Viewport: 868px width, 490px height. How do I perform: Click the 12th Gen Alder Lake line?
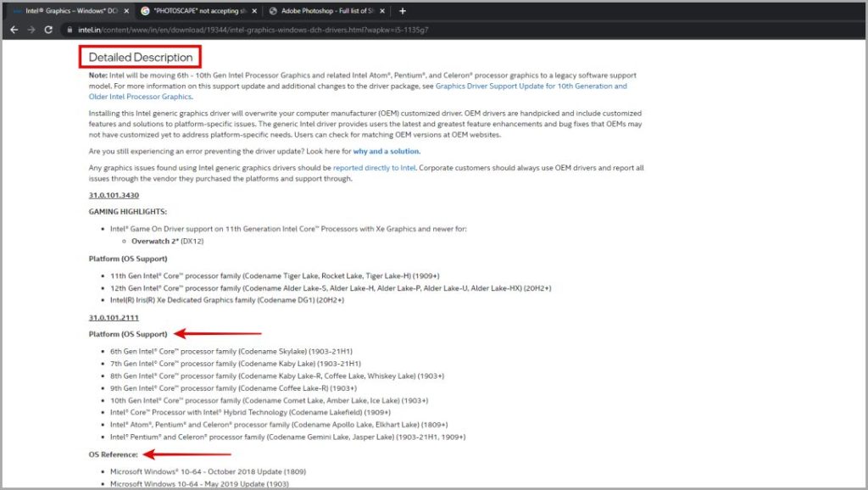point(331,288)
